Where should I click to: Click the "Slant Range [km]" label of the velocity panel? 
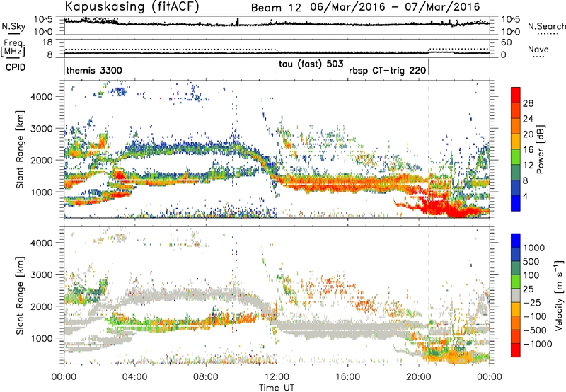tap(20, 296)
